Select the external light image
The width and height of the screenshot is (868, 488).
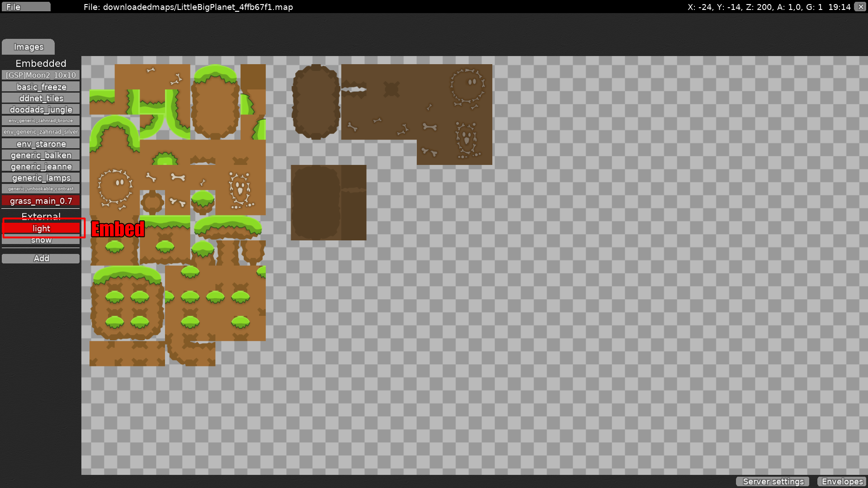click(x=41, y=229)
